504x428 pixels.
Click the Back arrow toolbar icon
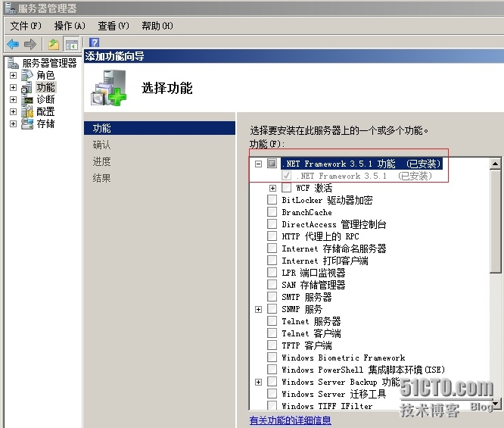pos(13,44)
